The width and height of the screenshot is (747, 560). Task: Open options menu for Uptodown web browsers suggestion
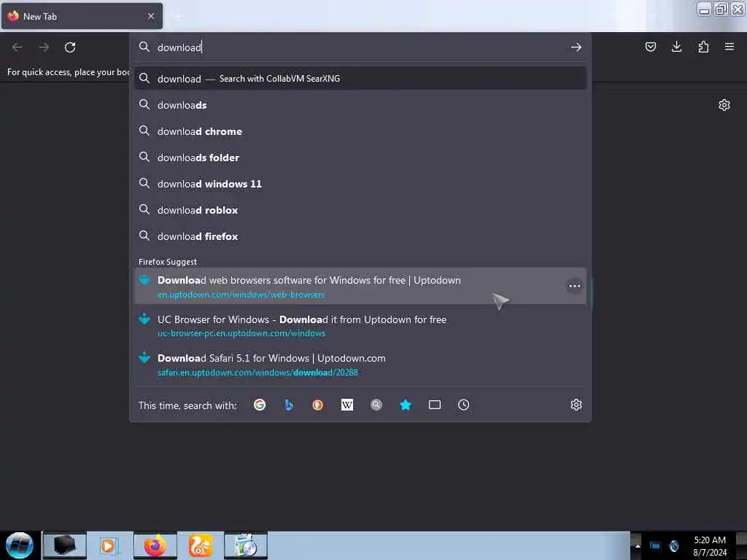click(575, 286)
